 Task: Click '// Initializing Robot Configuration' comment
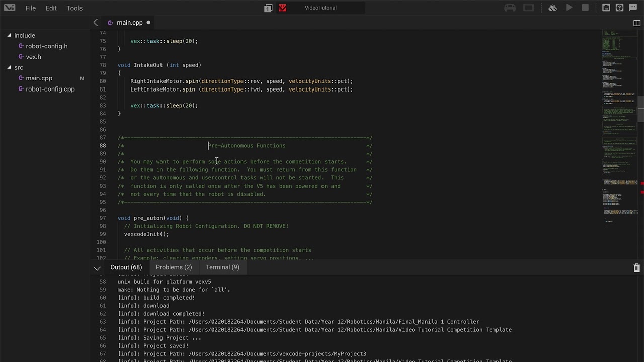[x=206, y=226]
